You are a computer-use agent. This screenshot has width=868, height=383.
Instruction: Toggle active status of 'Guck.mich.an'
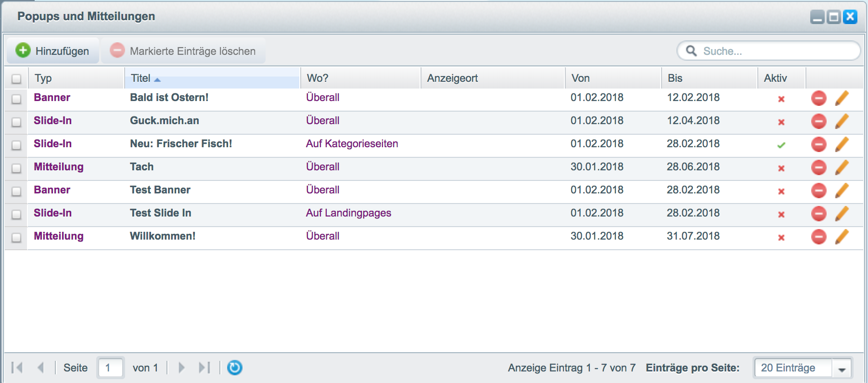(781, 122)
